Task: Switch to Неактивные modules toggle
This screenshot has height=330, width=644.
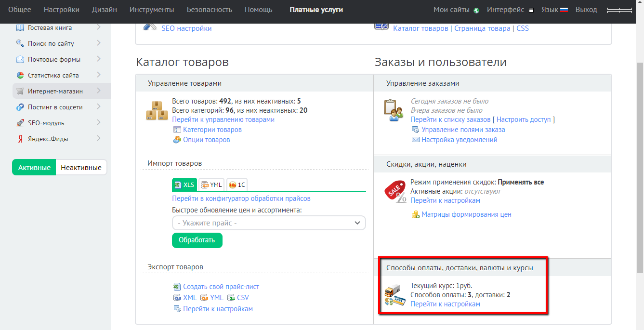Action: [x=81, y=168]
